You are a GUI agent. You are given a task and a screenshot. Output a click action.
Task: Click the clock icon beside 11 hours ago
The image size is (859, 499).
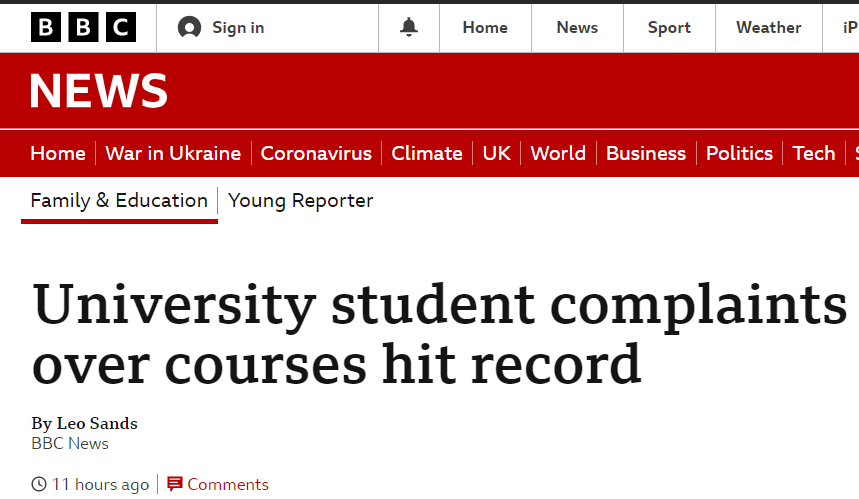tap(39, 484)
